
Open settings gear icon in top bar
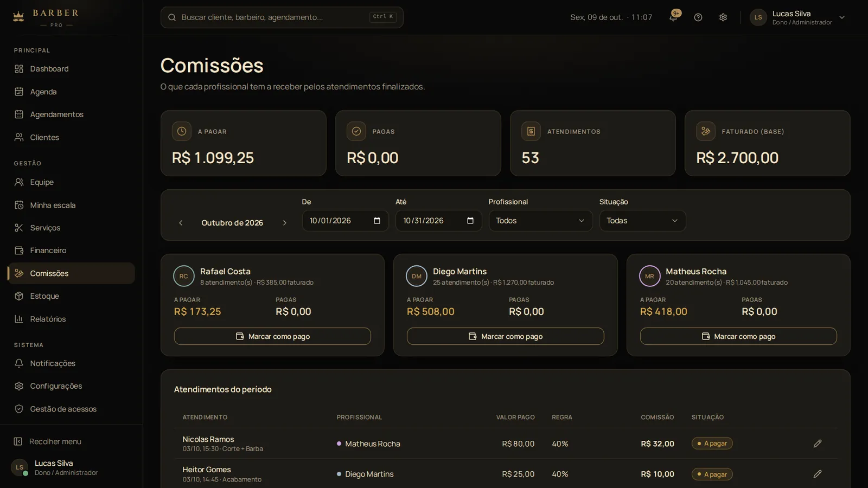[x=723, y=17]
